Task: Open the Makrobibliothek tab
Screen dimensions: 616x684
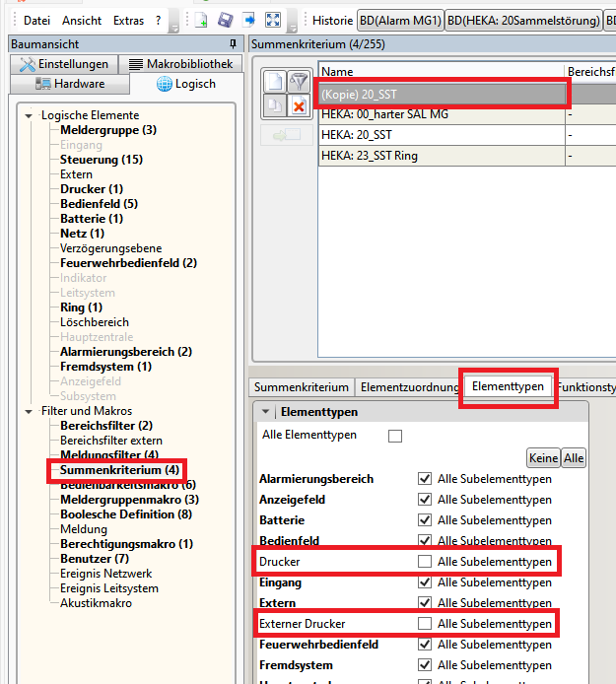Action: (x=180, y=65)
